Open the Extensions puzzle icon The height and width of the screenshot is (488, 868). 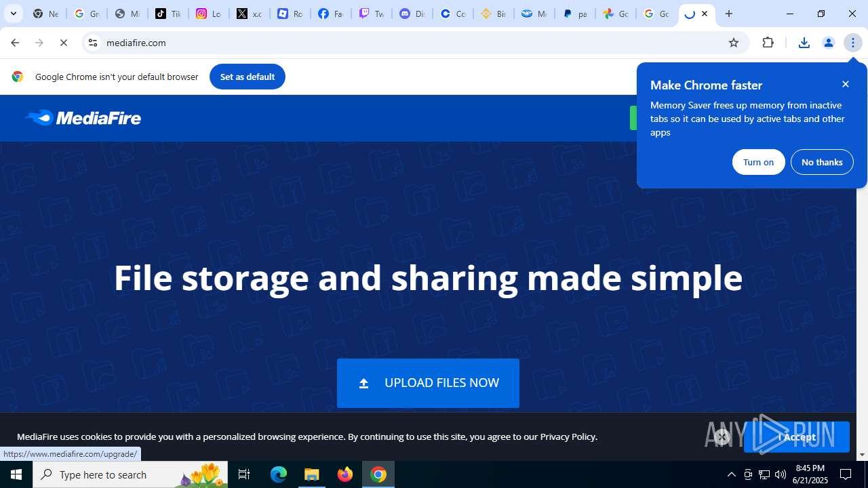(x=768, y=43)
